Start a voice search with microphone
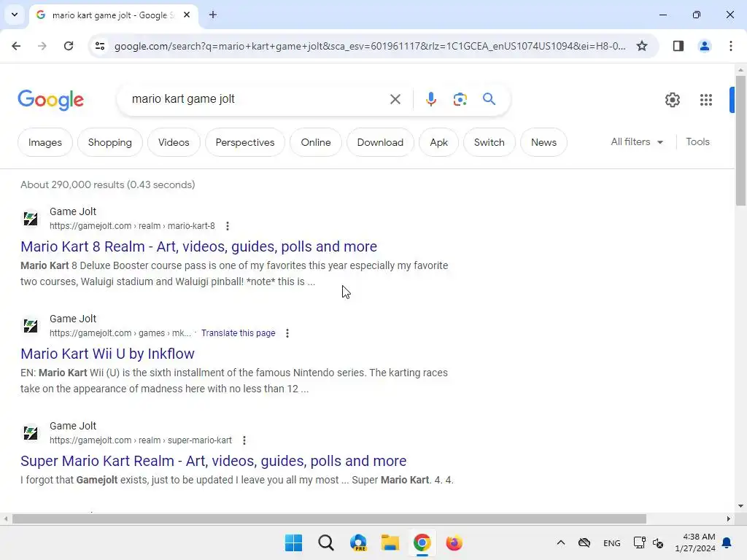This screenshot has height=560, width=747. (430, 99)
